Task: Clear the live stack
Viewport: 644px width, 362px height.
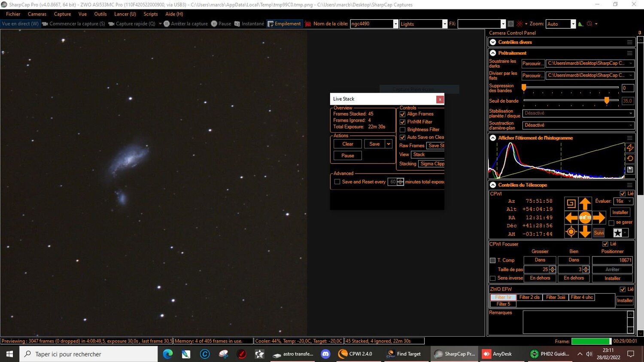Action: point(347,143)
